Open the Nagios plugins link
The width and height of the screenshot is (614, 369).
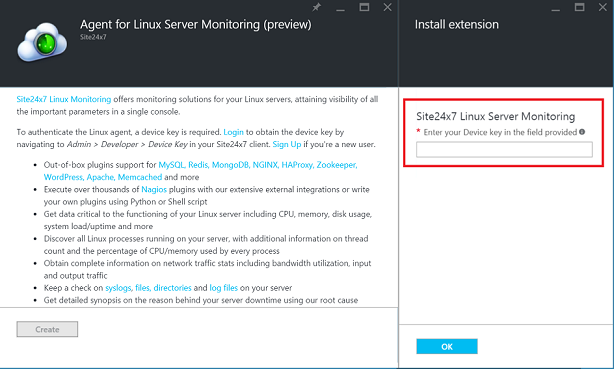click(x=154, y=189)
